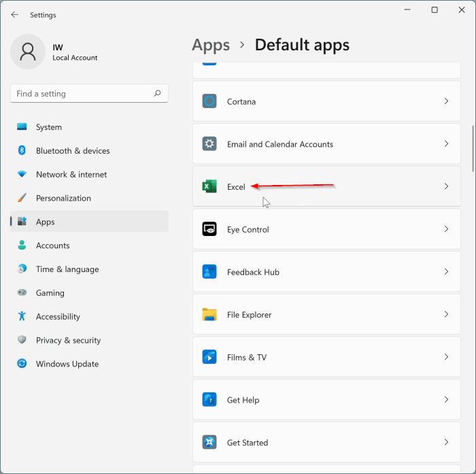Expand the Films & TV row chevron
Image resolution: width=476 pixels, height=474 pixels.
coord(446,357)
